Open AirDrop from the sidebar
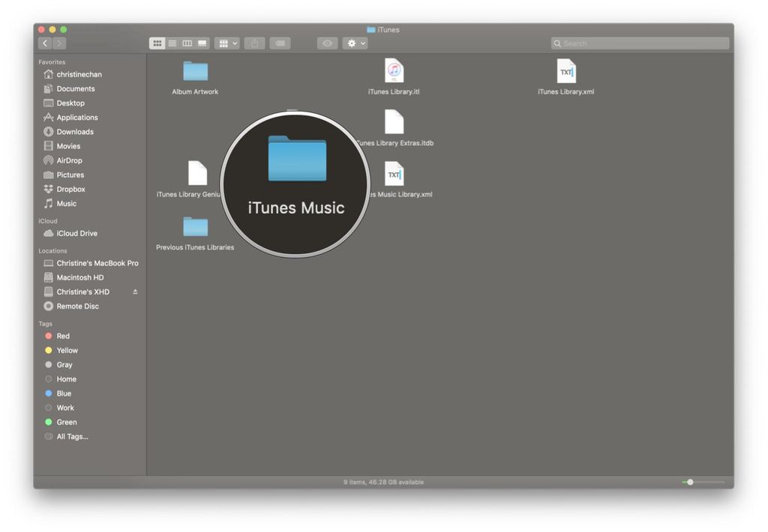This screenshot has width=768, height=532. click(68, 160)
